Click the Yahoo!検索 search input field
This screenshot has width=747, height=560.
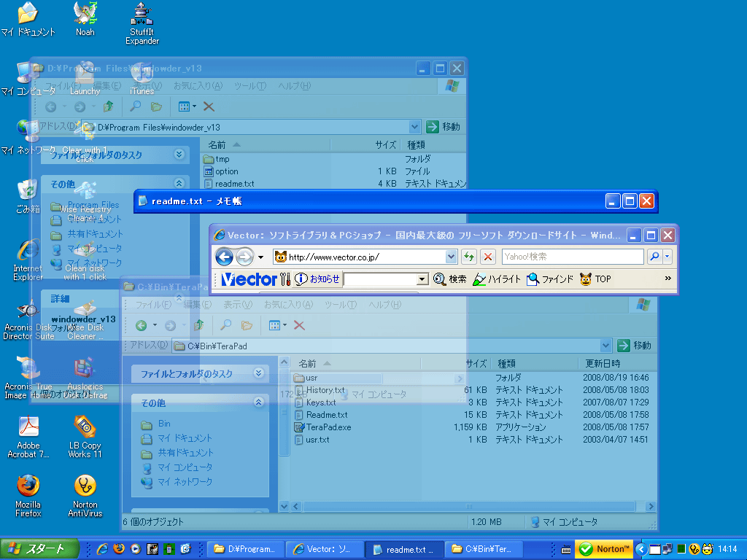click(573, 257)
